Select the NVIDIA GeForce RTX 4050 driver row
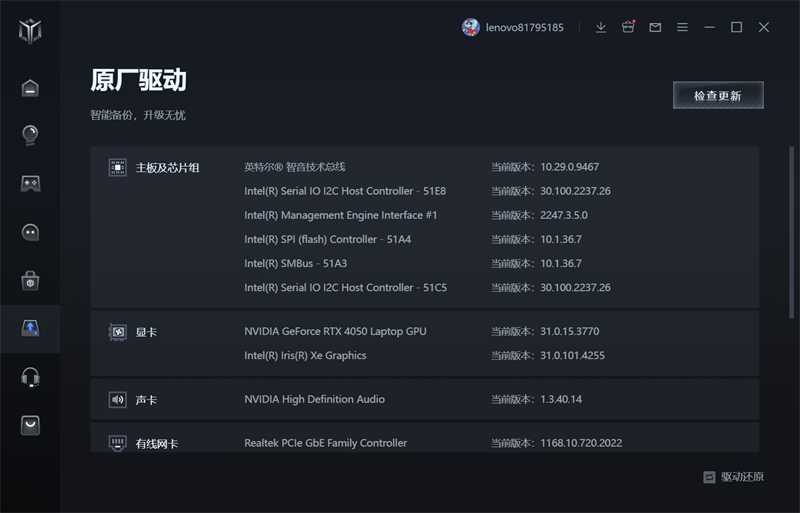This screenshot has width=800, height=513. (335, 331)
